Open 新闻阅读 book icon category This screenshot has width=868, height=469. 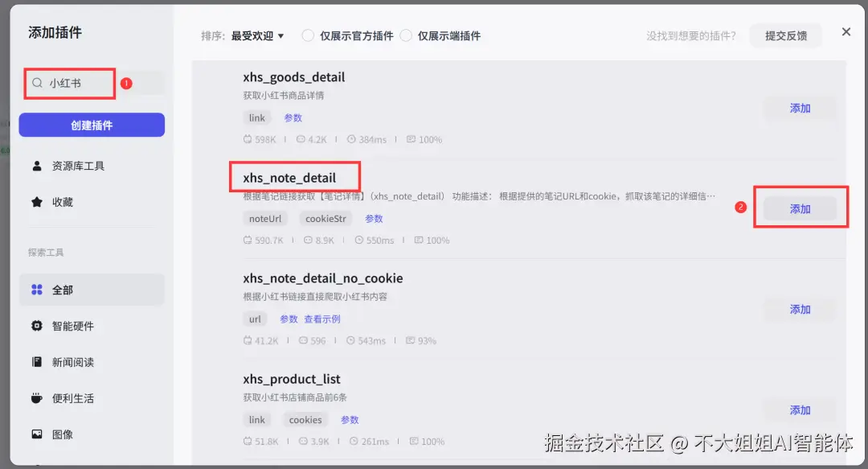[37, 362]
